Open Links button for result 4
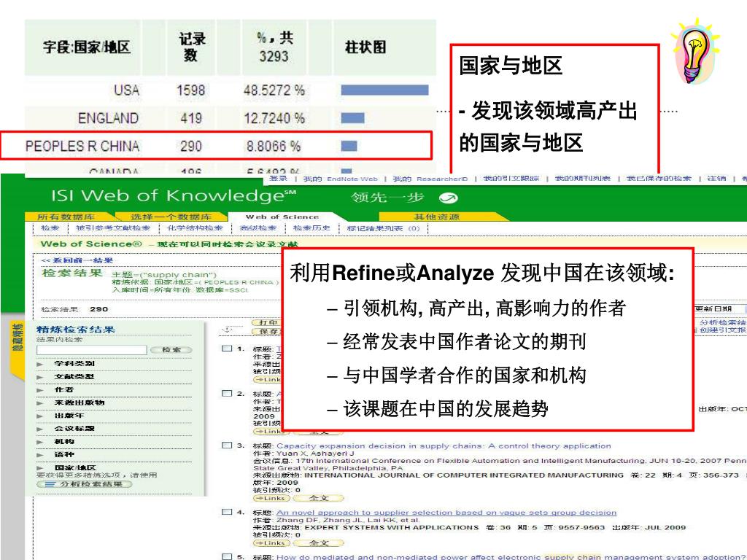Image resolution: width=747 pixels, height=560 pixels. (271, 542)
